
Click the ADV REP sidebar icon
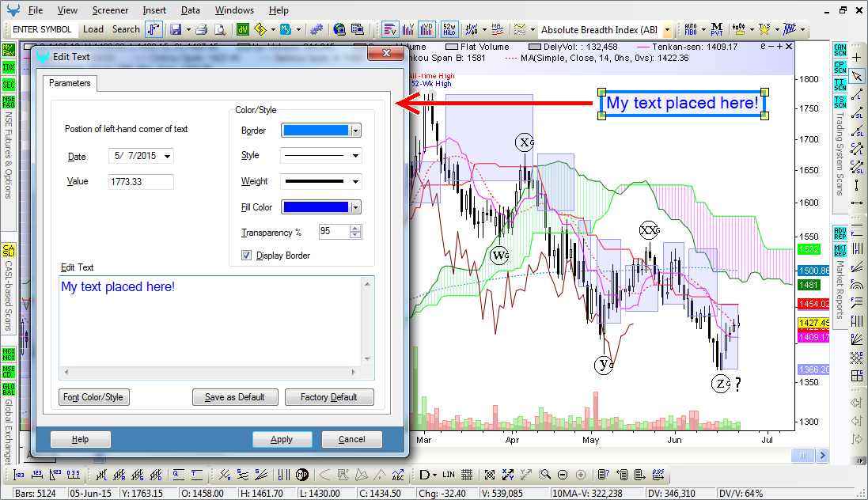coord(840,233)
